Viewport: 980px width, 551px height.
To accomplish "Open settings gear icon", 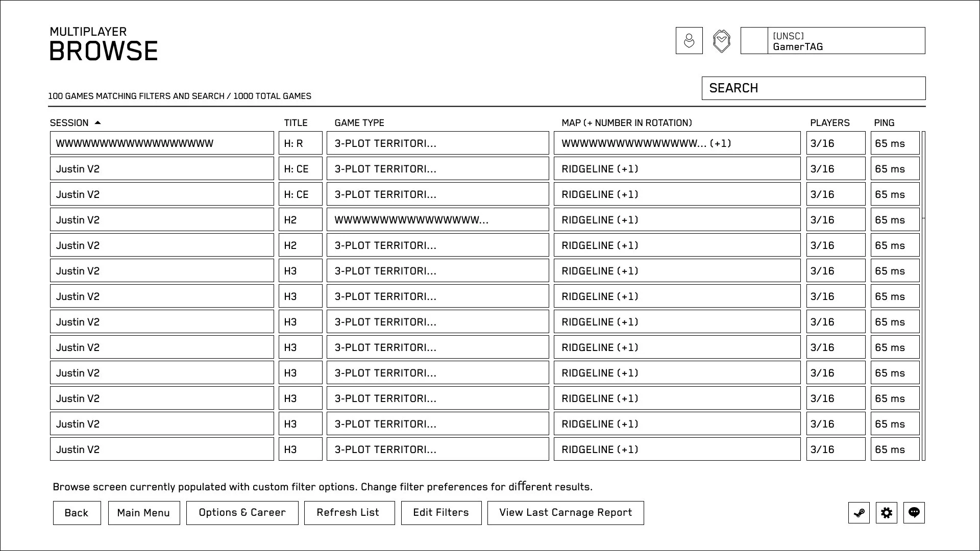I will tap(887, 513).
